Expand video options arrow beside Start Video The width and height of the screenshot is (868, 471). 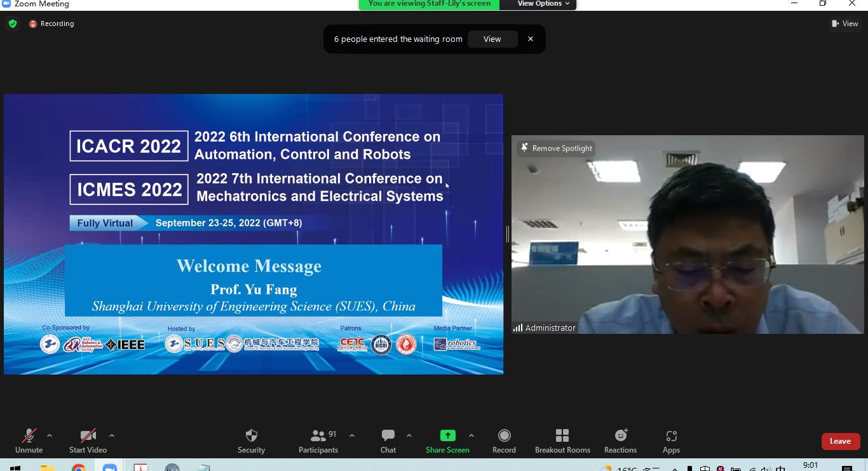pyautogui.click(x=112, y=435)
